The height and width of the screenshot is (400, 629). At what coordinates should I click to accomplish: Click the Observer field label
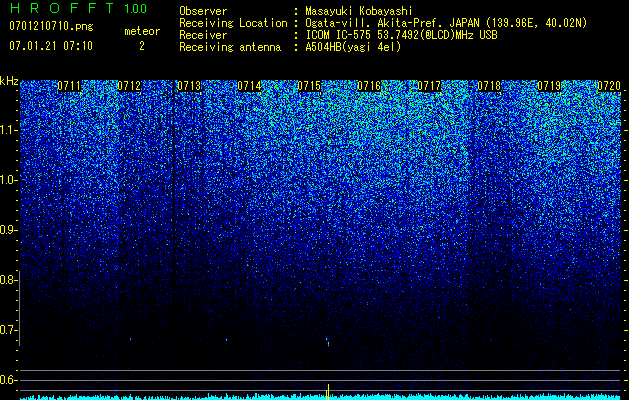203,11
